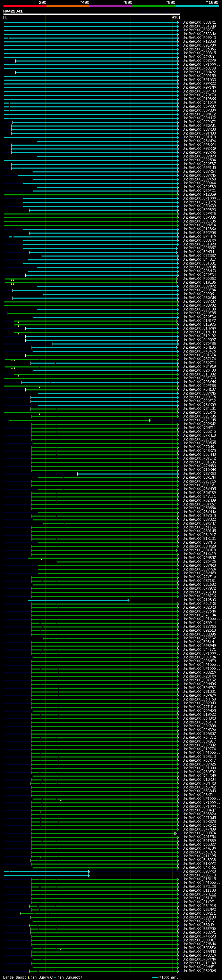Select label UniRef100_P30724
222x980 pixels.
199,363
